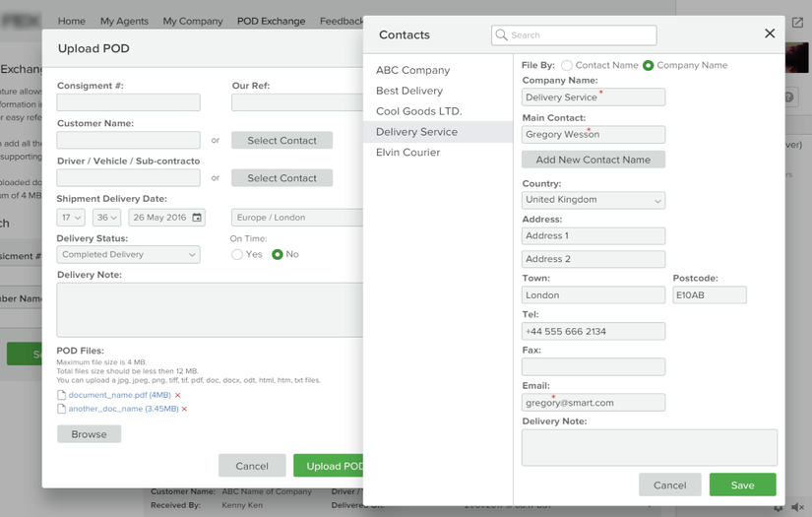Image resolution: width=812 pixels, height=517 pixels.
Task: Click Select Contact beside Driver / Vehicle field
Action: (282, 178)
